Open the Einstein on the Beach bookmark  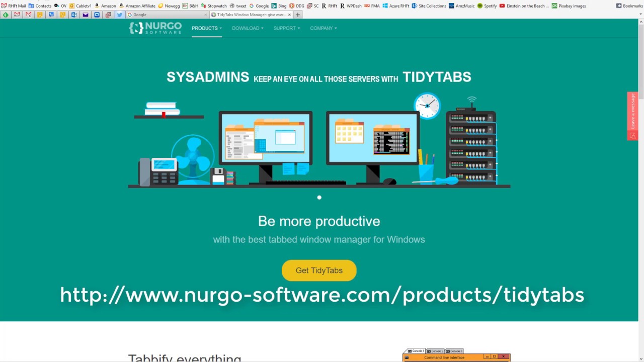pos(525,6)
